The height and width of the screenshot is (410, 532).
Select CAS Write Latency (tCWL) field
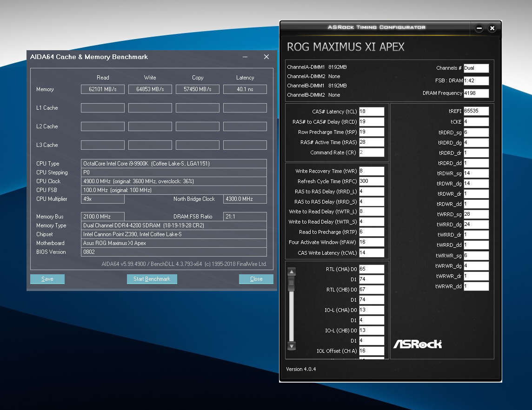click(x=372, y=252)
